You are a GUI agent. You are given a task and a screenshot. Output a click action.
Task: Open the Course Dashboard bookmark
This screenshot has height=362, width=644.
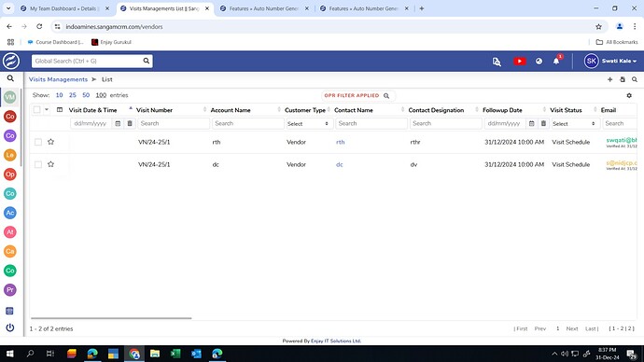click(x=55, y=42)
